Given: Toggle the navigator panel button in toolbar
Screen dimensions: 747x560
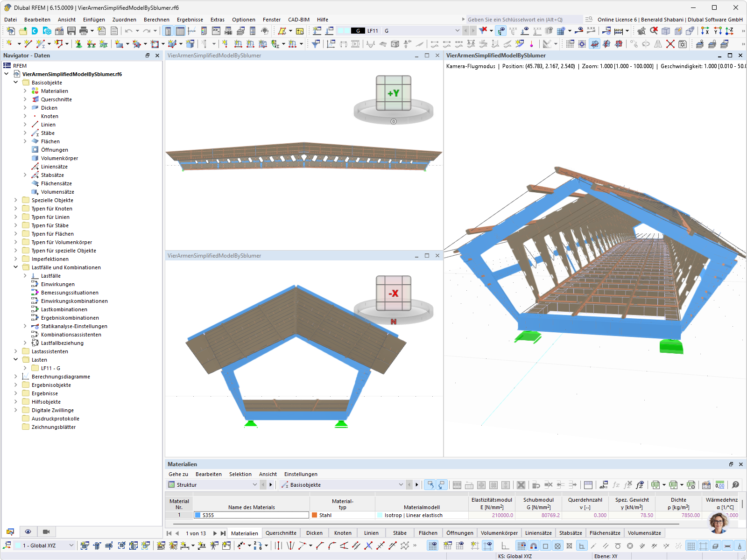Looking at the screenshot, I should [168, 31].
